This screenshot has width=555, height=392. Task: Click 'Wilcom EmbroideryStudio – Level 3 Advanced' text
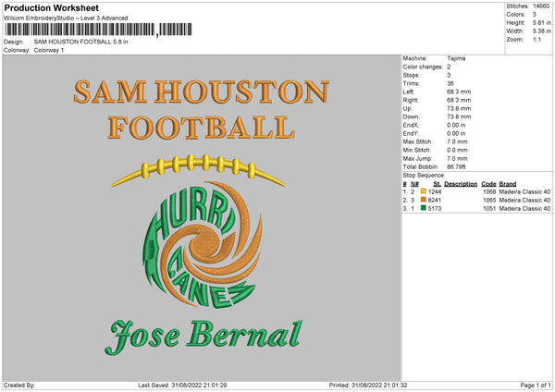66,18
